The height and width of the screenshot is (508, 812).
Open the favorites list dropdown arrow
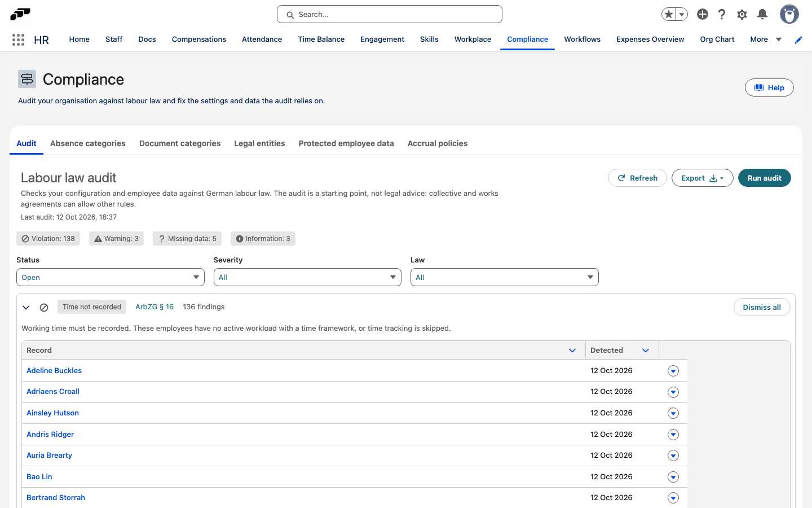682,14
